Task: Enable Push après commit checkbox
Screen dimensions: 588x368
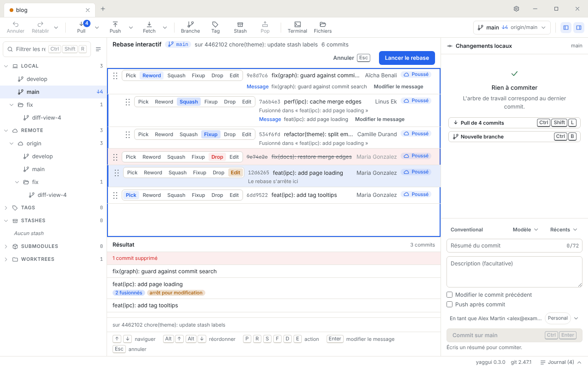Action: (450, 305)
